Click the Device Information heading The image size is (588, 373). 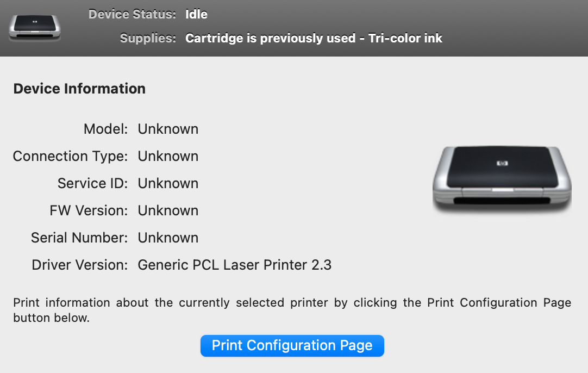click(79, 88)
